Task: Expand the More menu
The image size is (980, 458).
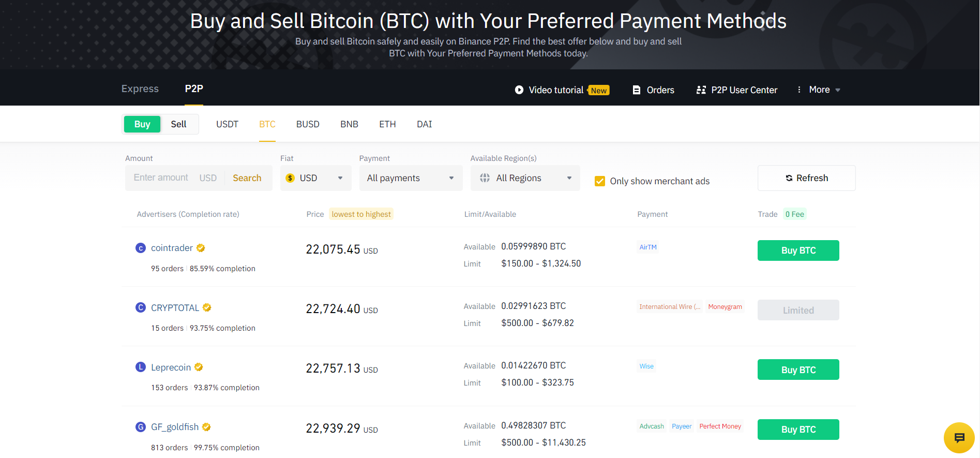Action: [x=824, y=90]
